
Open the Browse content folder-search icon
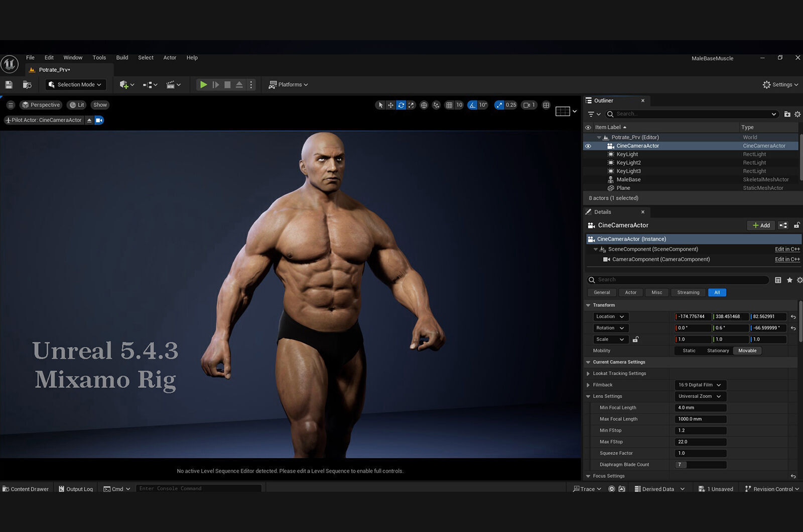coord(27,85)
